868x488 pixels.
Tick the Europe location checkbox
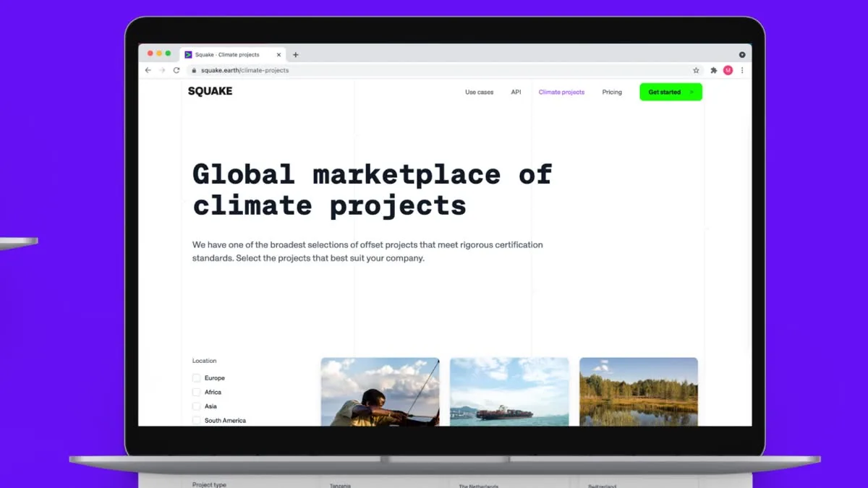coord(196,378)
